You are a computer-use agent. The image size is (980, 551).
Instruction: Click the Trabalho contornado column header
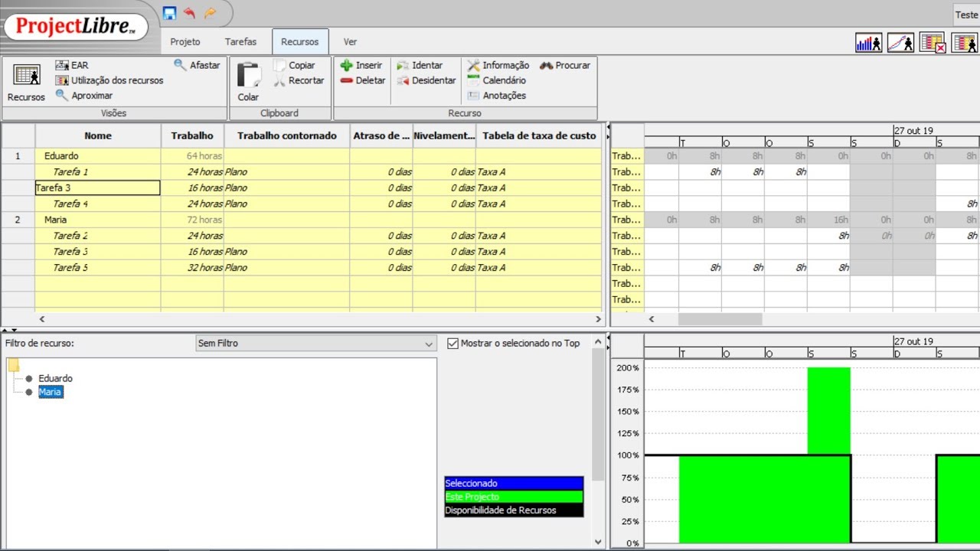tap(287, 135)
